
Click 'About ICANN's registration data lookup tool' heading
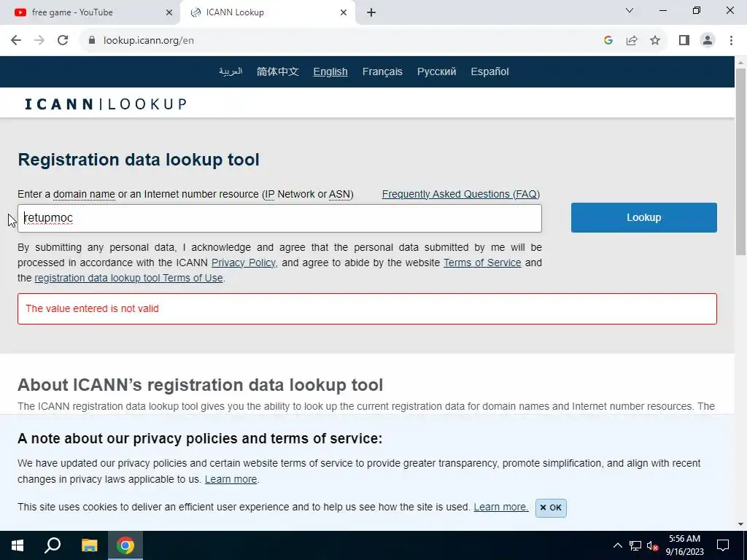(x=200, y=385)
